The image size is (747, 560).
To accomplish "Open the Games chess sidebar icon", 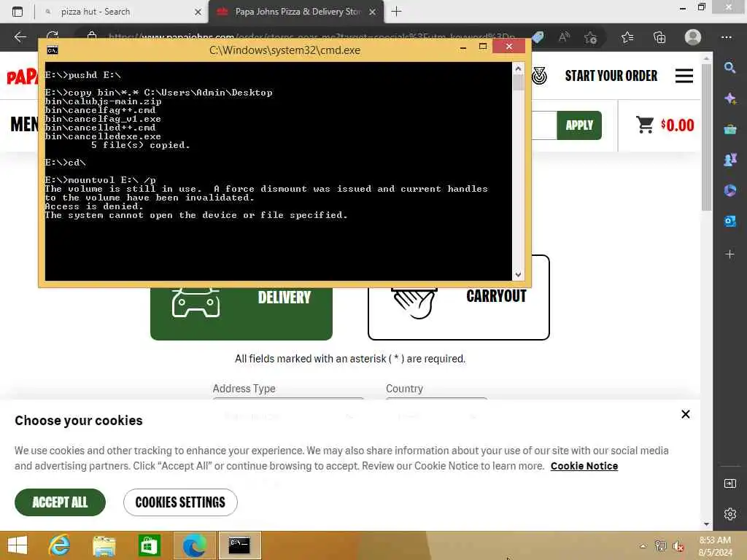I will pos(729,160).
